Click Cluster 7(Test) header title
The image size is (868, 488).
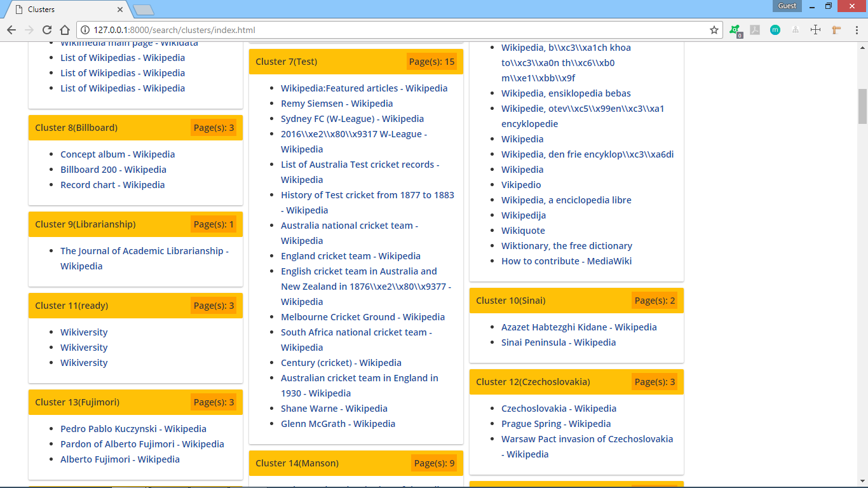click(x=286, y=62)
